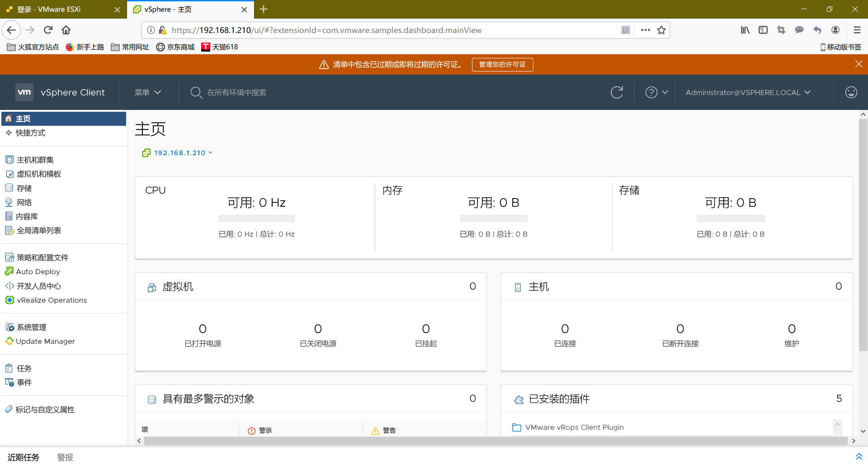Click the plugin list scroll up arrow
The height and width of the screenshot is (466, 868).
837,424
